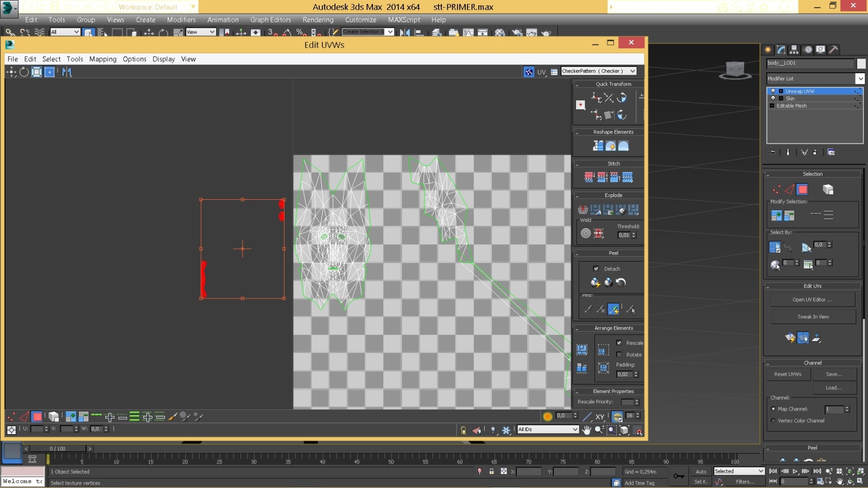Select the Freeform Mode tool in Edit UVWs
This screenshot has height=488, width=868.
point(49,72)
